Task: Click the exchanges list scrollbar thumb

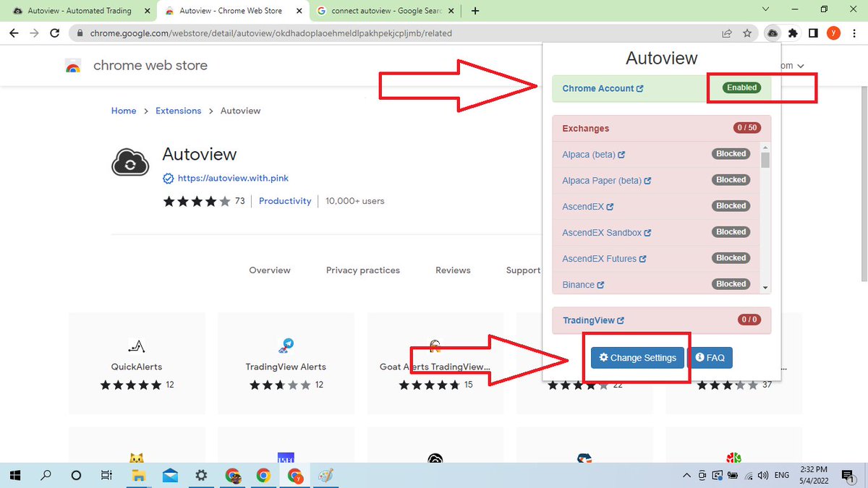Action: point(765,160)
